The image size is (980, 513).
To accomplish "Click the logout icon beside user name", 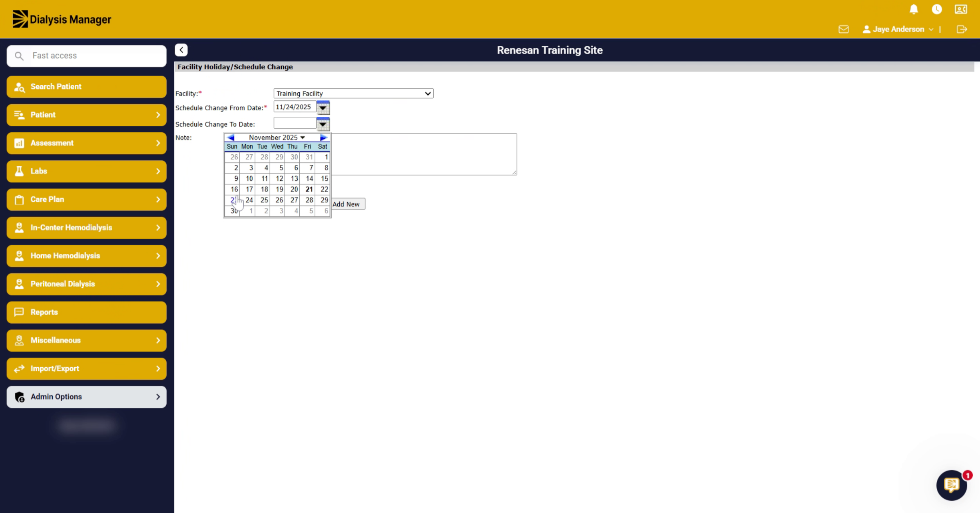I will tap(962, 29).
